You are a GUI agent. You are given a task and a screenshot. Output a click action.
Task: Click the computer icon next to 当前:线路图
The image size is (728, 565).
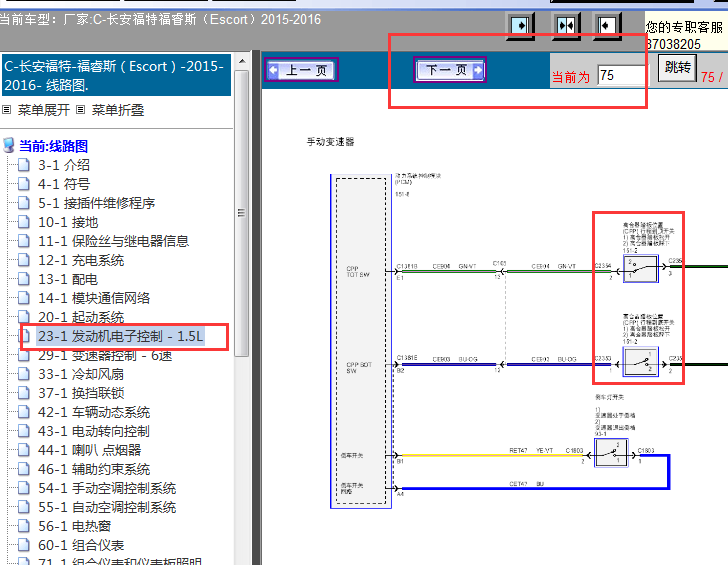[8, 145]
